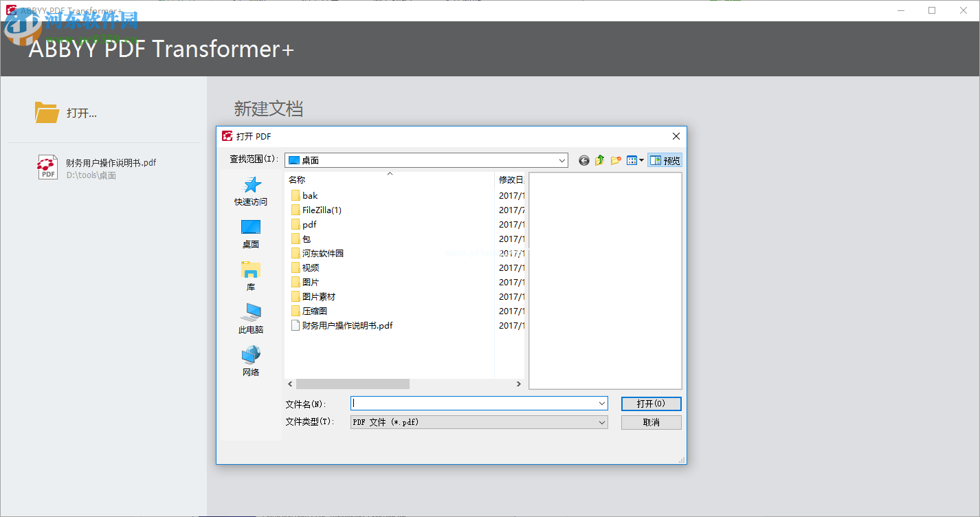
Task: Minimize the ABBYY PDF Transformer+ window
Action: (900, 10)
